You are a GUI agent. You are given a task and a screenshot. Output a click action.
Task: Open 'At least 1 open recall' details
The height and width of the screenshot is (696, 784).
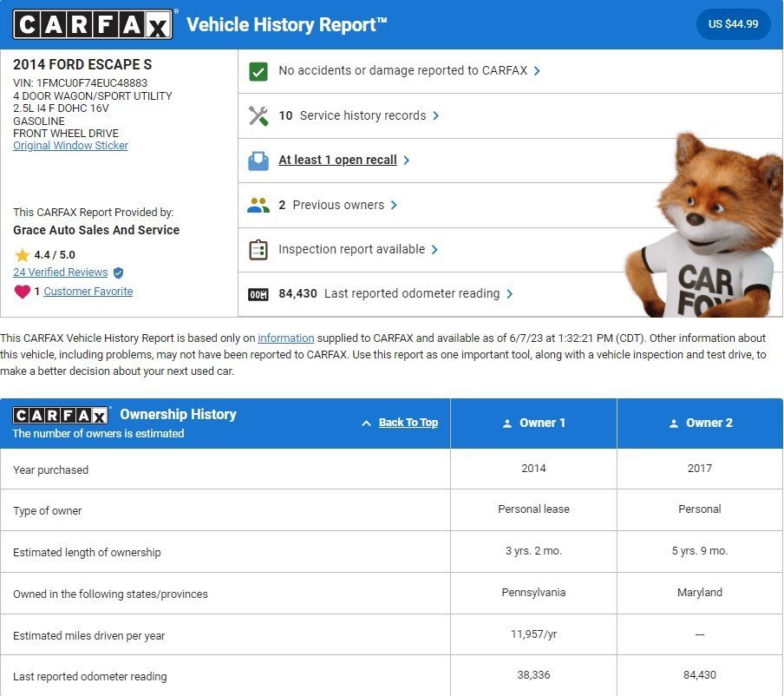[337, 160]
